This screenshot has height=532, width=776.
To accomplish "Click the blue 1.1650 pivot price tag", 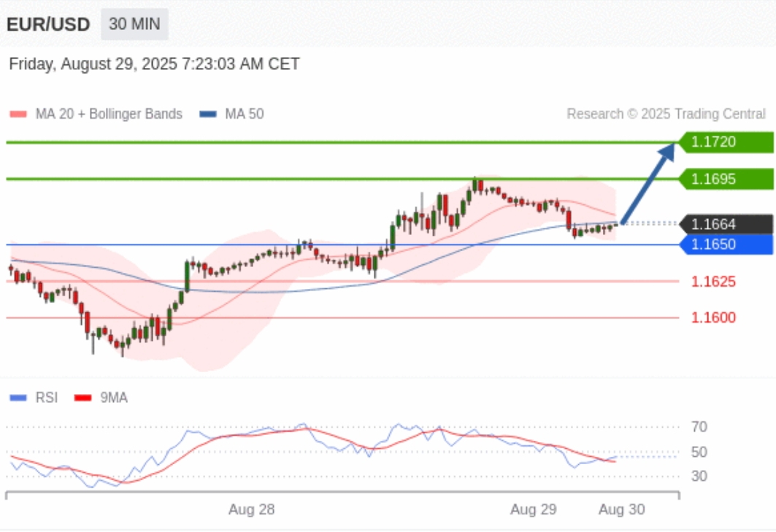I will [726, 244].
